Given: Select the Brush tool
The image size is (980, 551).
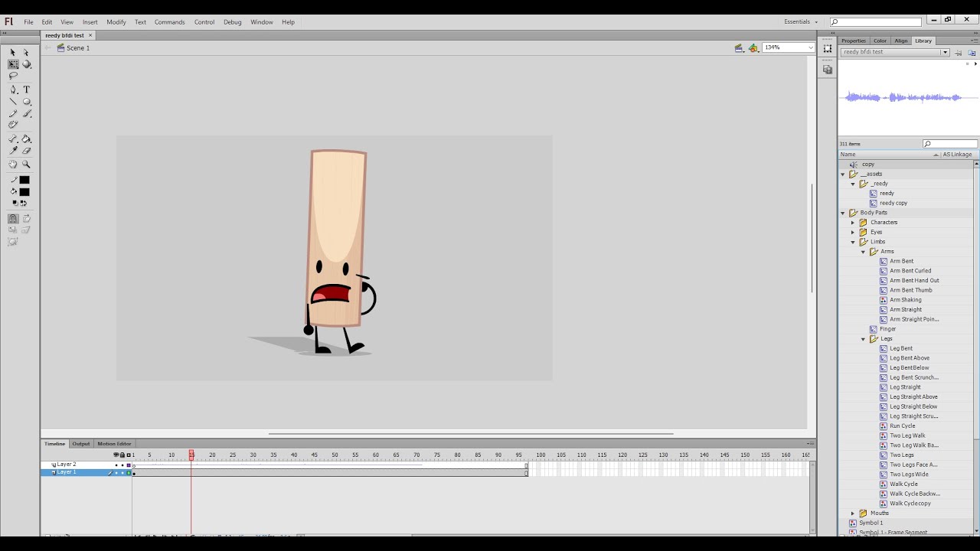Looking at the screenshot, I should pos(26,113).
